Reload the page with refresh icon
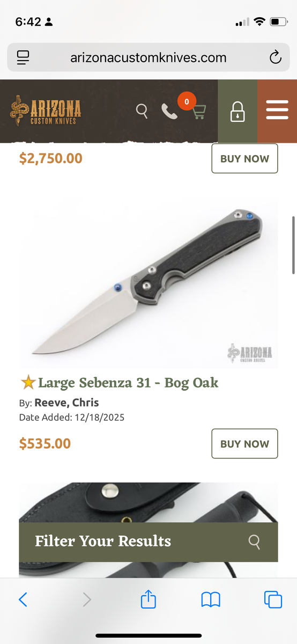This screenshot has width=297, height=644. (276, 57)
